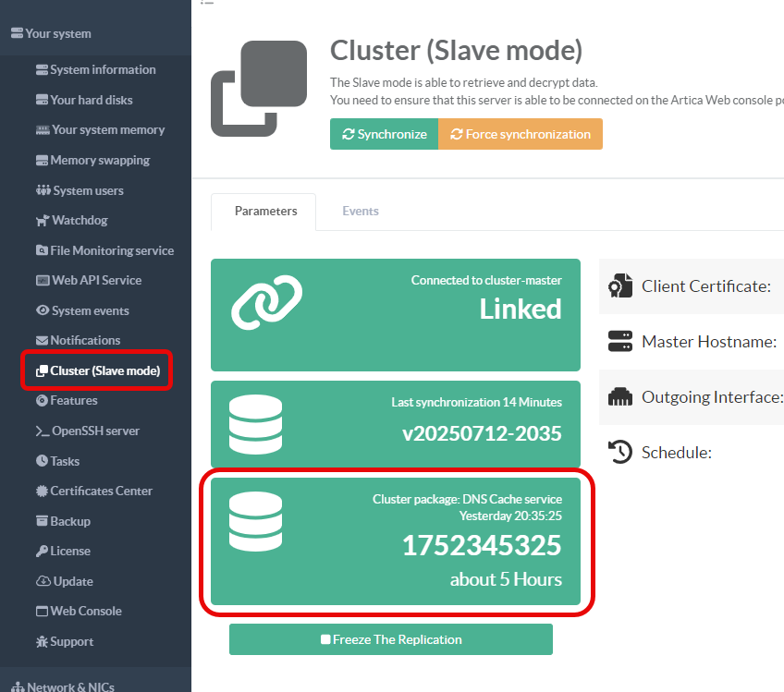Click the DNS Cache service package tile
Screen dimensions: 784x692
[395, 541]
